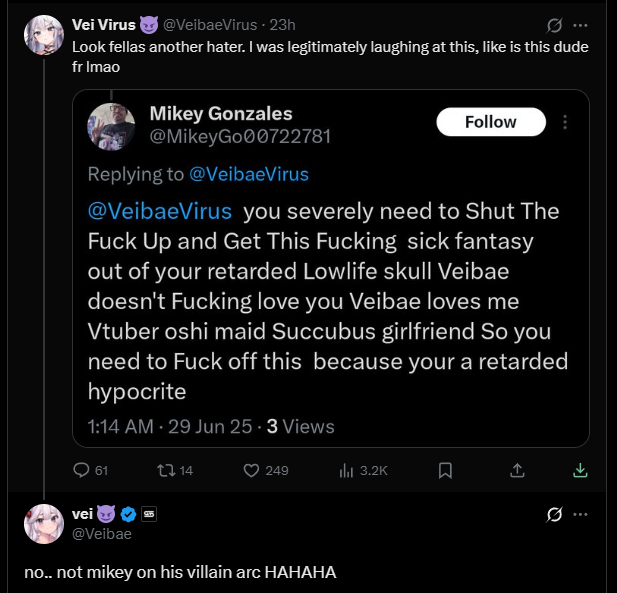Click the verified badge next to vei
The width and height of the screenshot is (617, 593).
(127, 514)
